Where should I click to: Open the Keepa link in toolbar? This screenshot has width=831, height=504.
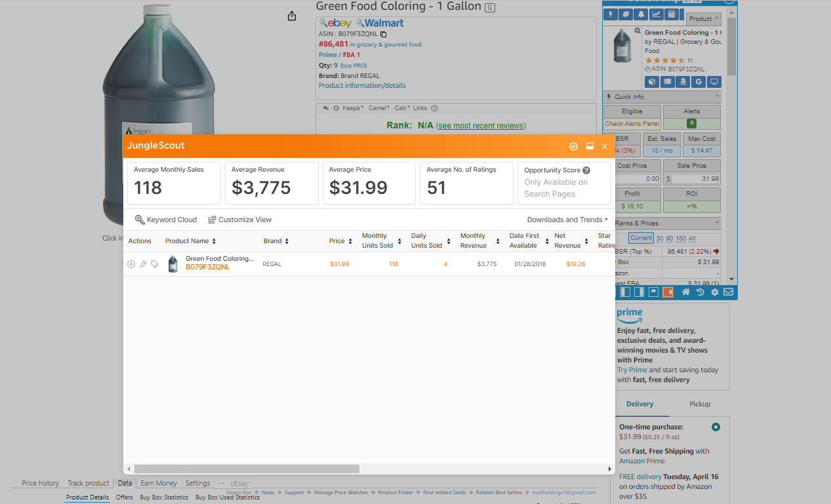click(352, 108)
